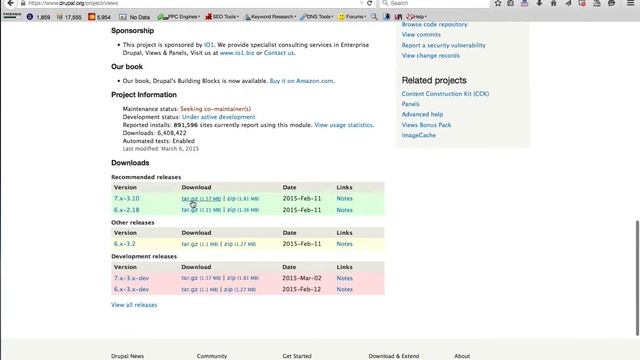The image size is (640, 360).
Task: Open the bookmarks list clipboard icon
Action: [511, 3]
